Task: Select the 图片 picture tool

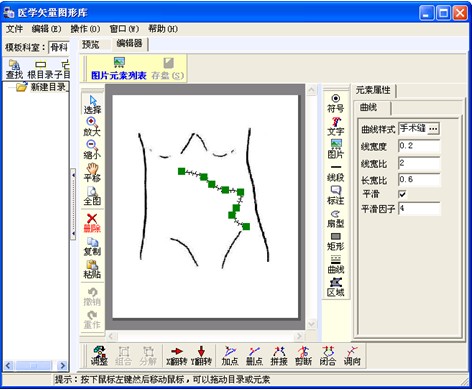Action: point(336,149)
